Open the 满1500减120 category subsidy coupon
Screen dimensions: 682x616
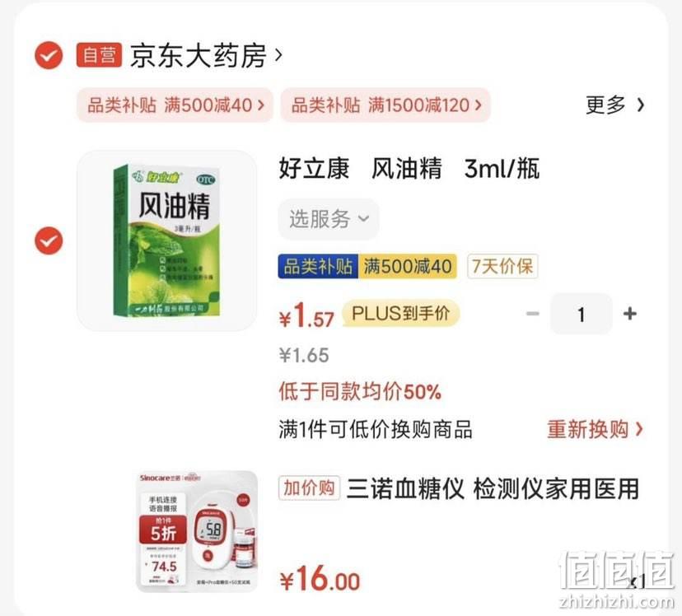coord(385,105)
